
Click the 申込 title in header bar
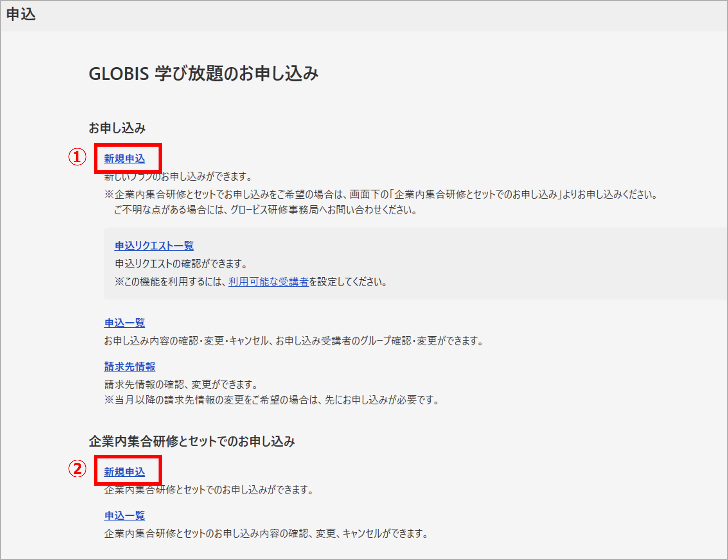pos(21,14)
